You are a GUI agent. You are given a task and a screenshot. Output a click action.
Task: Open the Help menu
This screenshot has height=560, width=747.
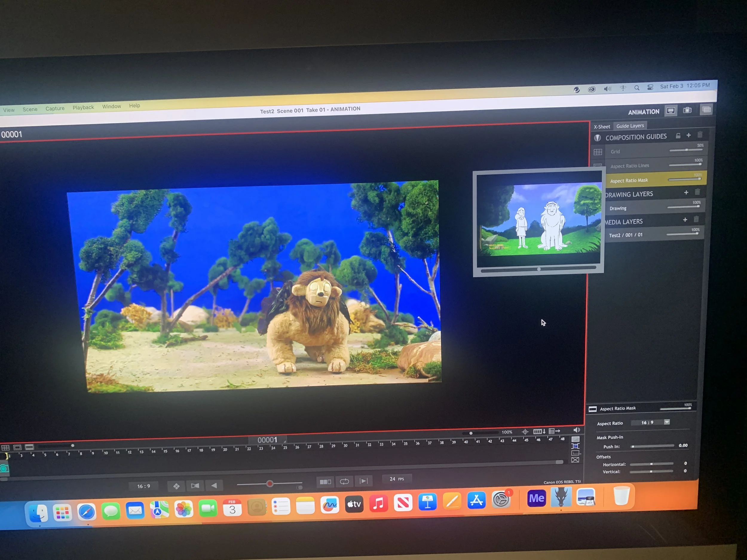click(134, 106)
